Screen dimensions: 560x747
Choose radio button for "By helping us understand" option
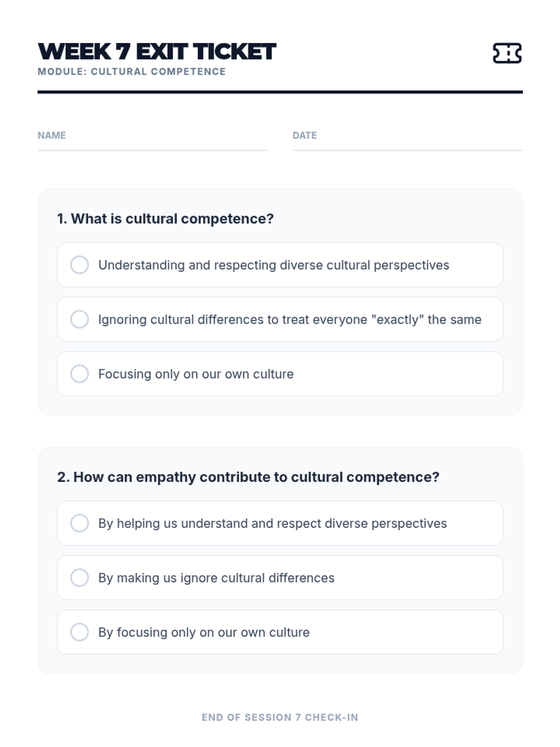pyautogui.click(x=79, y=523)
